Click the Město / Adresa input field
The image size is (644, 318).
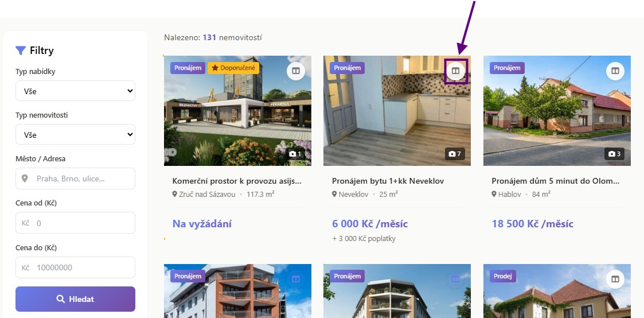pos(75,179)
